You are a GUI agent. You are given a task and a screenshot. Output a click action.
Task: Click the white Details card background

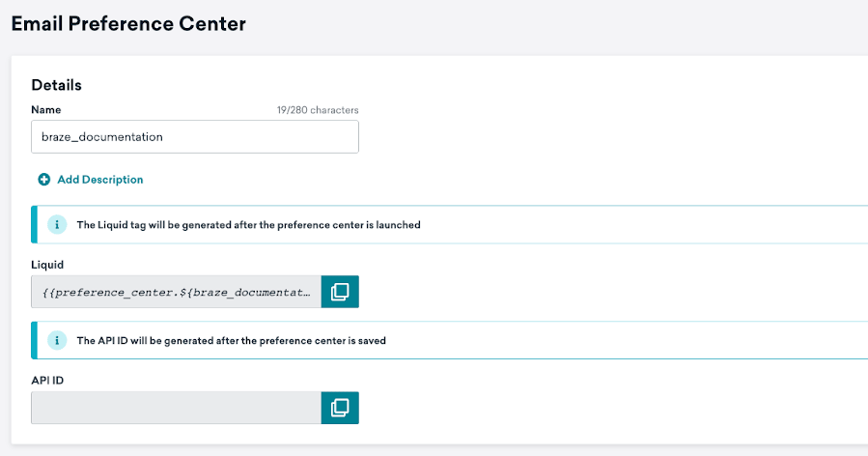point(609,138)
